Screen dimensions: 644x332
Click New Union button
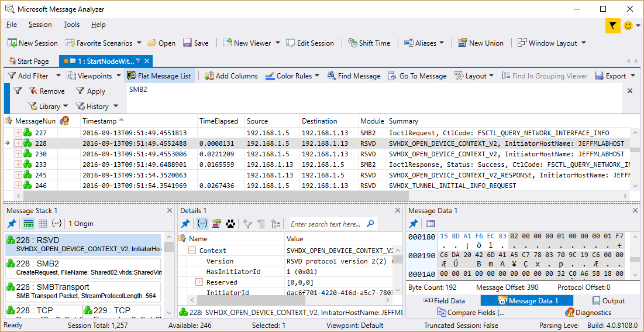[481, 43]
